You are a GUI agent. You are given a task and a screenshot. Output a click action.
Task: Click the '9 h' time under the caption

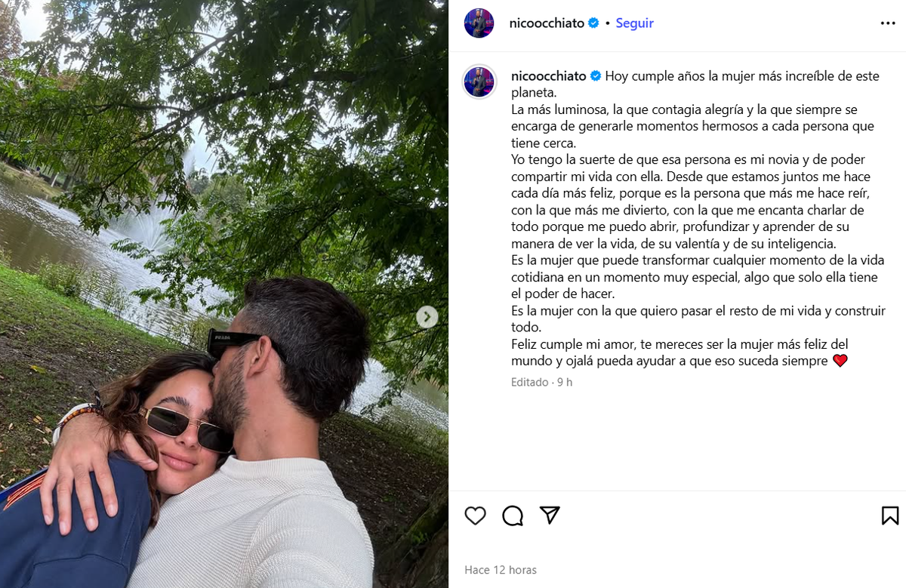click(564, 382)
